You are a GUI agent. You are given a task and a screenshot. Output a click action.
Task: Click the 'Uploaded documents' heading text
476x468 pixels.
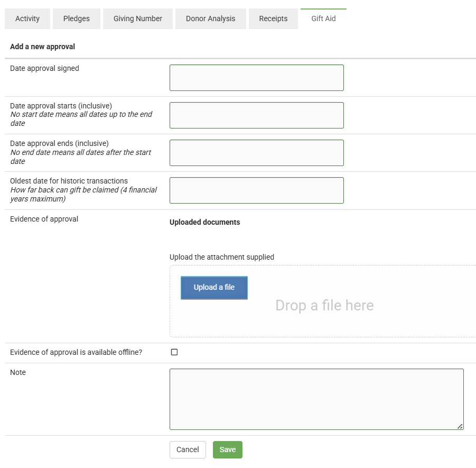(204, 223)
